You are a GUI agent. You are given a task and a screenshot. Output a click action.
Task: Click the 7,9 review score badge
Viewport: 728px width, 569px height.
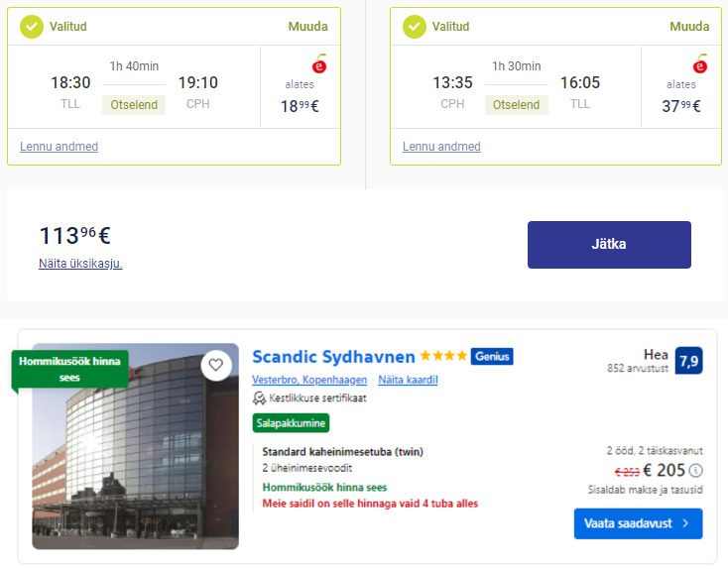[x=689, y=361]
